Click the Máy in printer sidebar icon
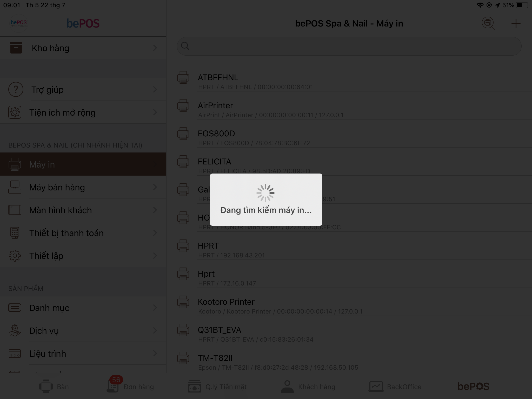532x399 pixels. click(x=15, y=164)
